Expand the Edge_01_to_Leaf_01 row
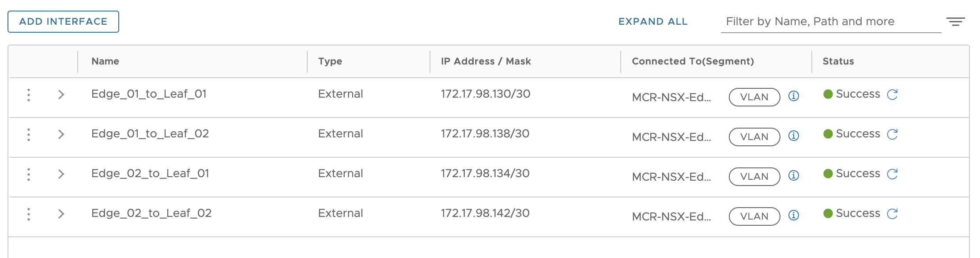 click(x=61, y=95)
